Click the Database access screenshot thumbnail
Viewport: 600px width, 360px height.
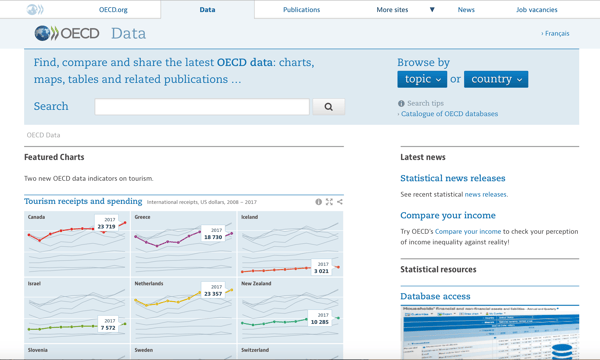pos(490,332)
